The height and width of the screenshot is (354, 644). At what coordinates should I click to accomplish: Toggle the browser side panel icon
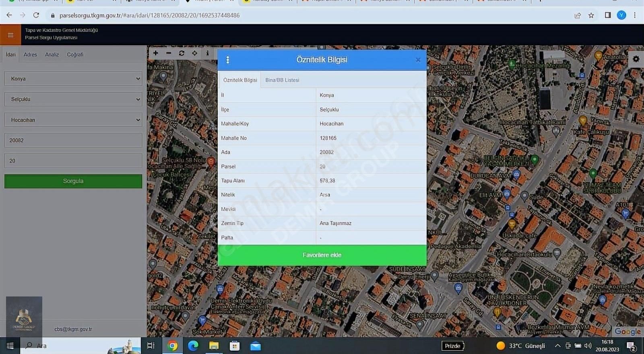coord(608,15)
